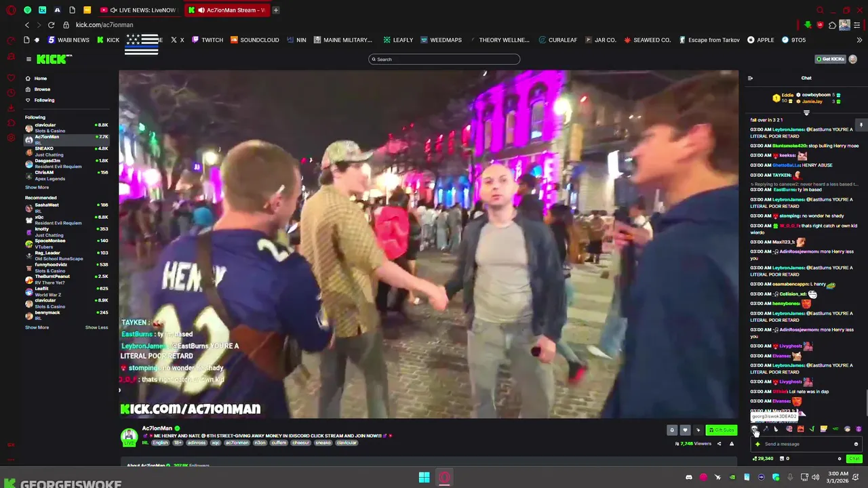Show More under Recommended list

click(37, 327)
